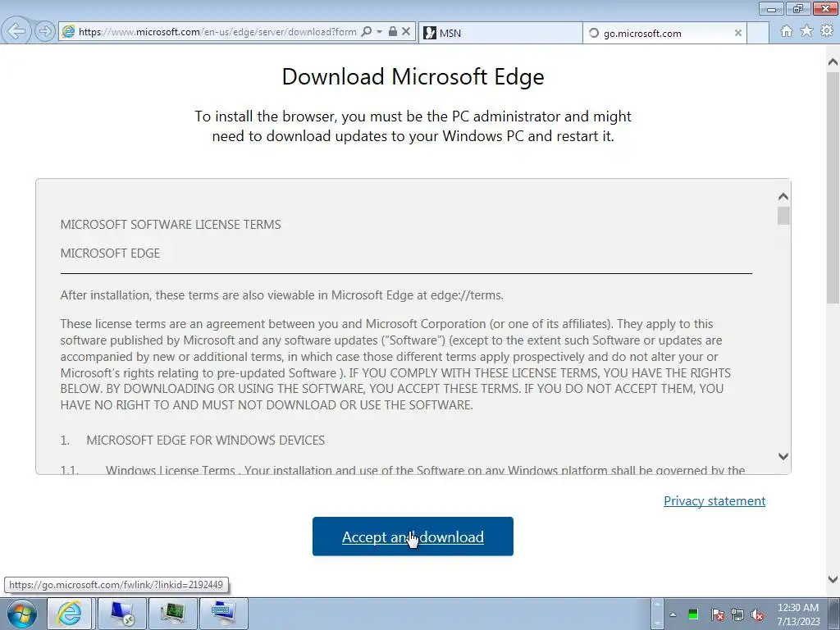Click the muted volume speaker icon
The height and width of the screenshot is (630, 840).
757,614
